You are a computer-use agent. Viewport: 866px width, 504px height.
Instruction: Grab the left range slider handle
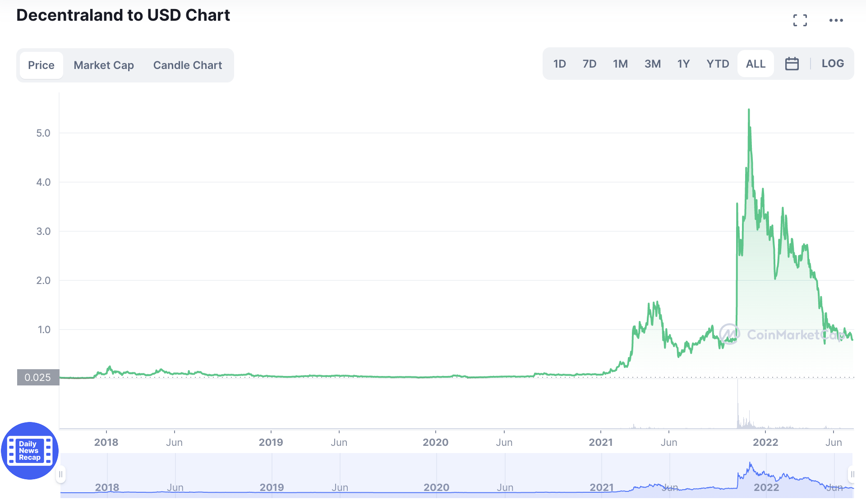(x=61, y=474)
